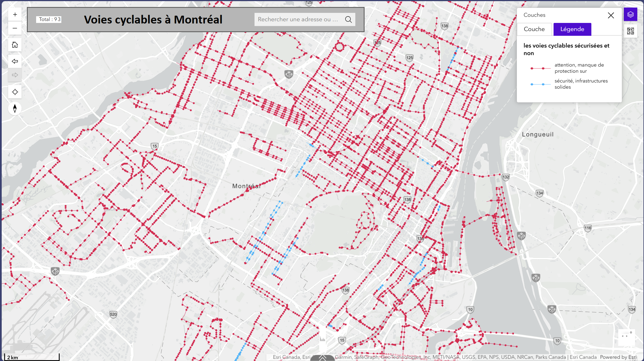Image resolution: width=644 pixels, height=361 pixels.
Task: Click the 2 km scale bar
Action: pyautogui.click(x=31, y=357)
